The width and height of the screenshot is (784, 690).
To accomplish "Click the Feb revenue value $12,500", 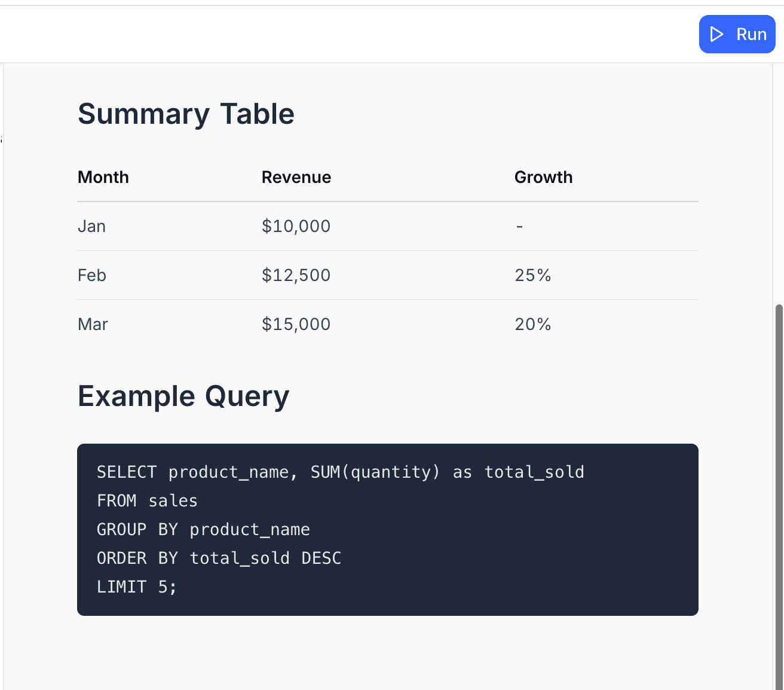I will [x=296, y=275].
